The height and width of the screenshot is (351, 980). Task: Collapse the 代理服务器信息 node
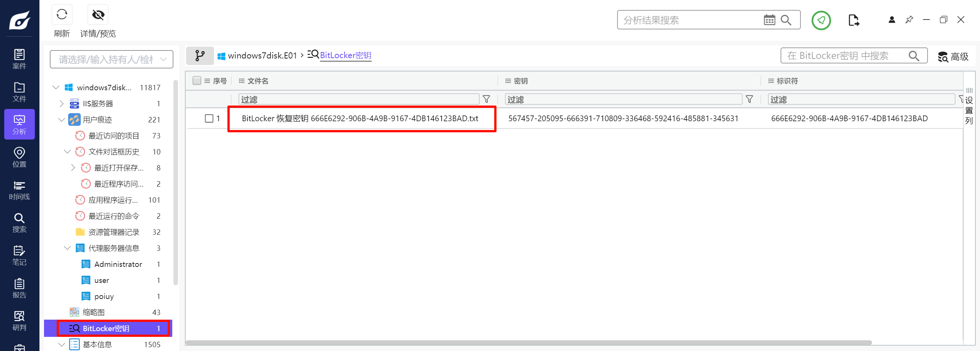(x=67, y=248)
